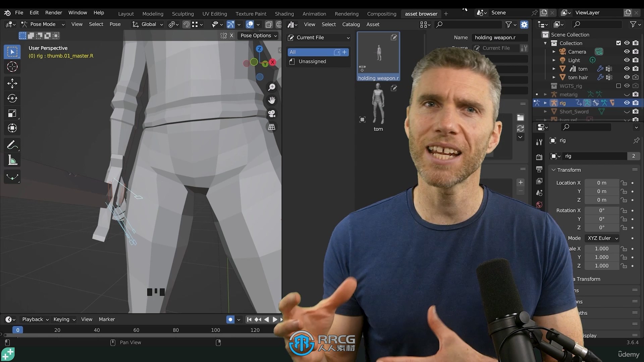
Task: Click the Location Z value field
Action: tap(602, 200)
